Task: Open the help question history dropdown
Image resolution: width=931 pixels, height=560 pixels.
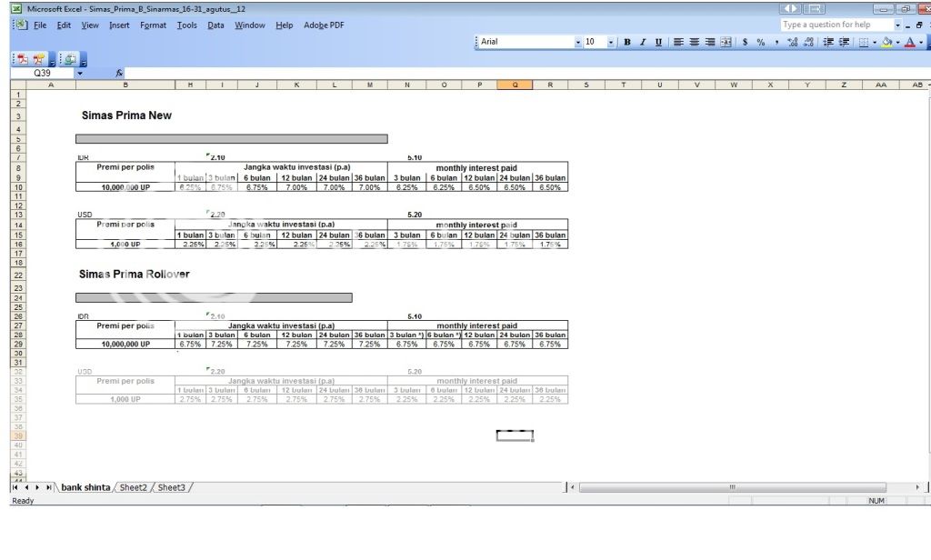Action: tap(897, 25)
